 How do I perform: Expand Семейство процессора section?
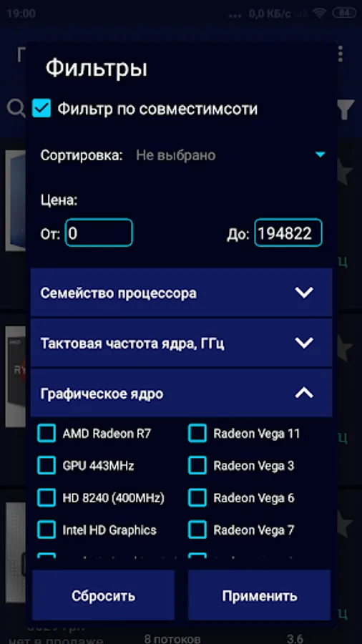coord(181,293)
